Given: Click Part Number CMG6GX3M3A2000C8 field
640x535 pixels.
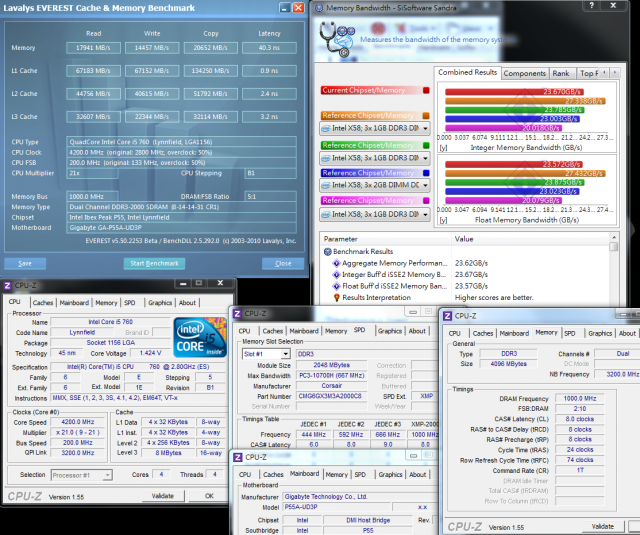Looking at the screenshot, I should 331,396.
